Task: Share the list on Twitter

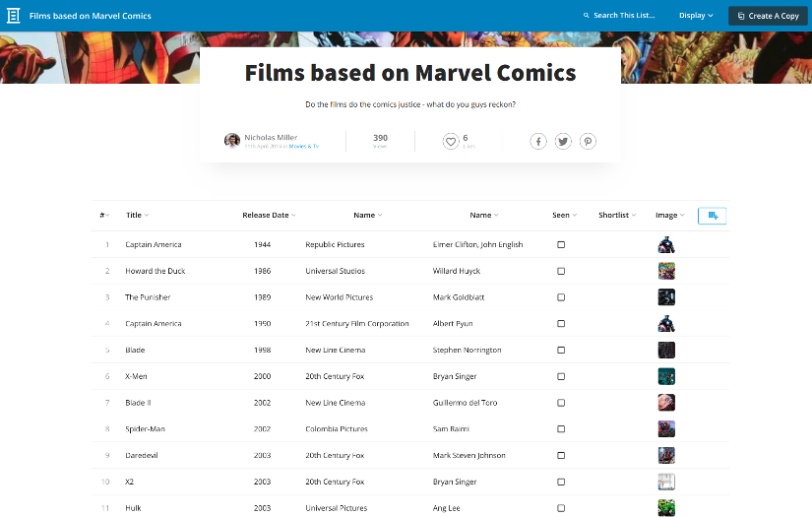Action: (x=563, y=141)
